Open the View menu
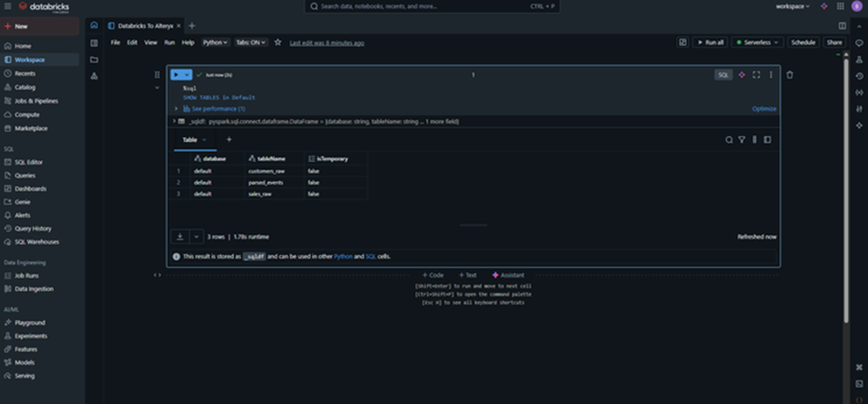Viewport: 868px width, 404px height. click(x=150, y=43)
